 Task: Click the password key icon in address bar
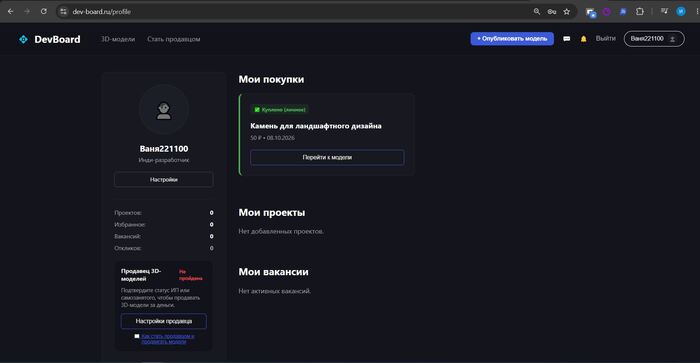click(552, 12)
